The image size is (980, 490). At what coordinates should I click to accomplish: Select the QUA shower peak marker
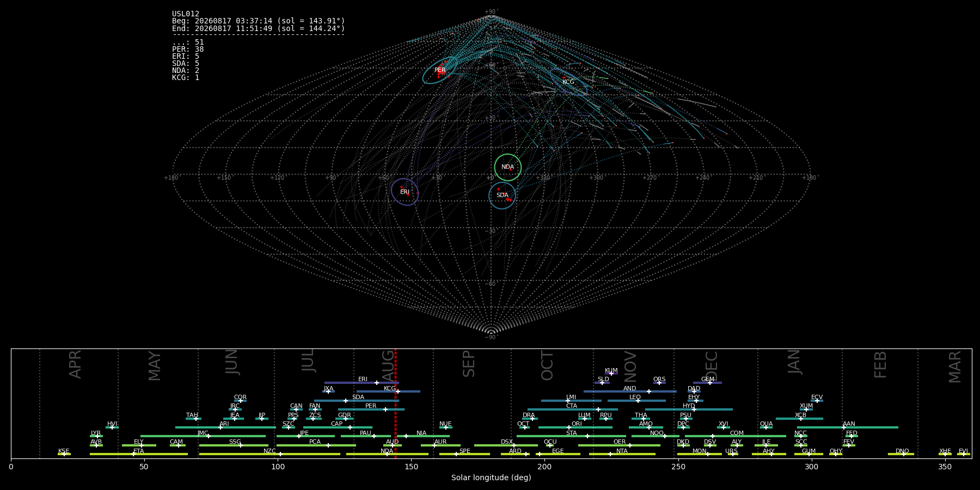[765, 427]
